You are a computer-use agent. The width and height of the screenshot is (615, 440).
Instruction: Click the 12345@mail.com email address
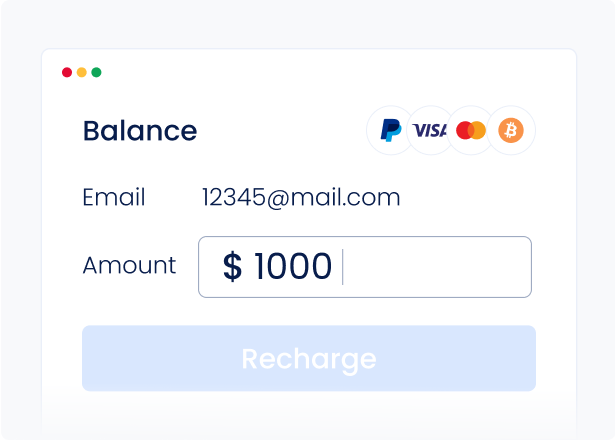301,197
